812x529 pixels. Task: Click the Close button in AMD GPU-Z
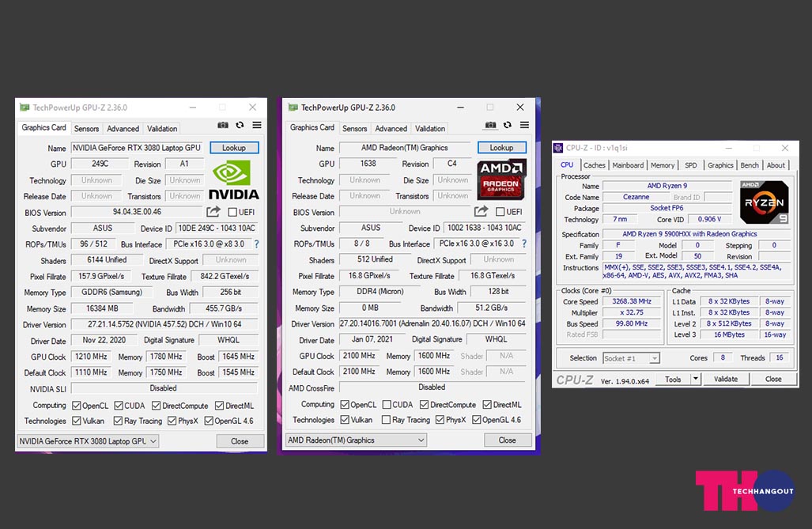click(508, 440)
